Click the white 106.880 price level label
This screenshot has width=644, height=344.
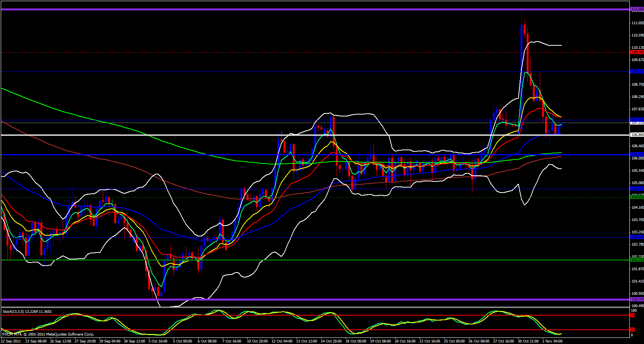637,135
